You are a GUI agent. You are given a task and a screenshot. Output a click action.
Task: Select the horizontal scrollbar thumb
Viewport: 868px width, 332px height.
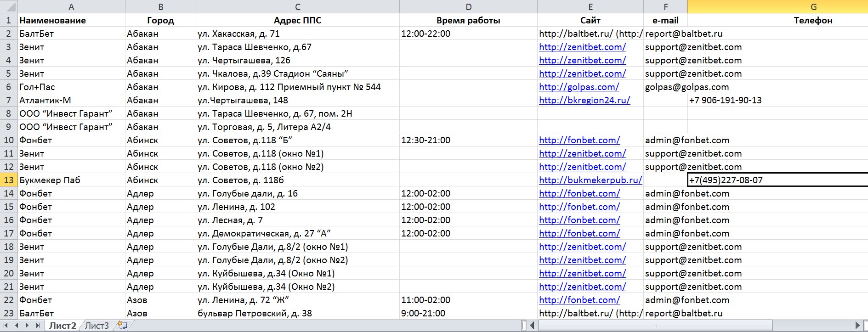[x=655, y=326]
